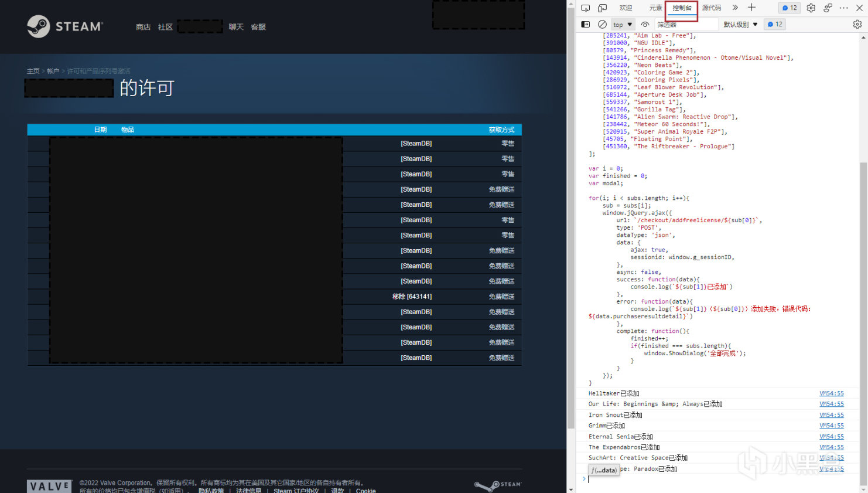Open the 源代码 tab
Screen dimensions: 868x493
pos(712,8)
